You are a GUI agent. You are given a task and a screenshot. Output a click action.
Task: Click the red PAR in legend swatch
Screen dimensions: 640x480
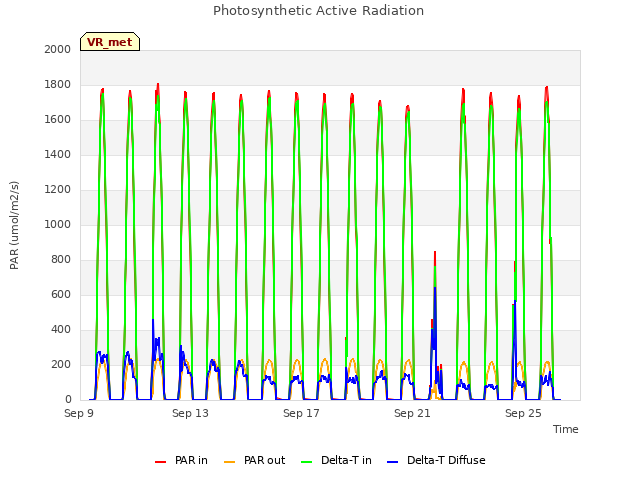[161, 462]
